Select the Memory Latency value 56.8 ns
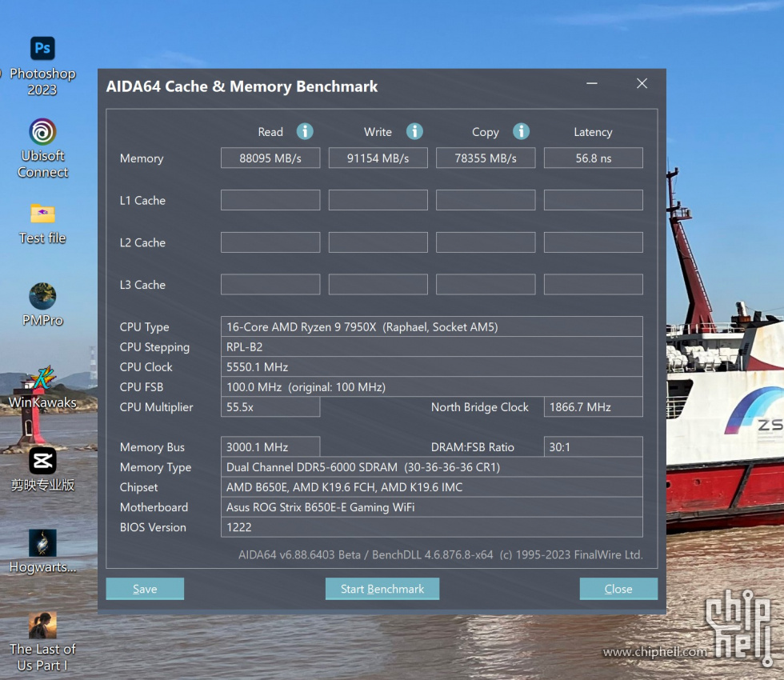The height and width of the screenshot is (680, 784). [594, 158]
